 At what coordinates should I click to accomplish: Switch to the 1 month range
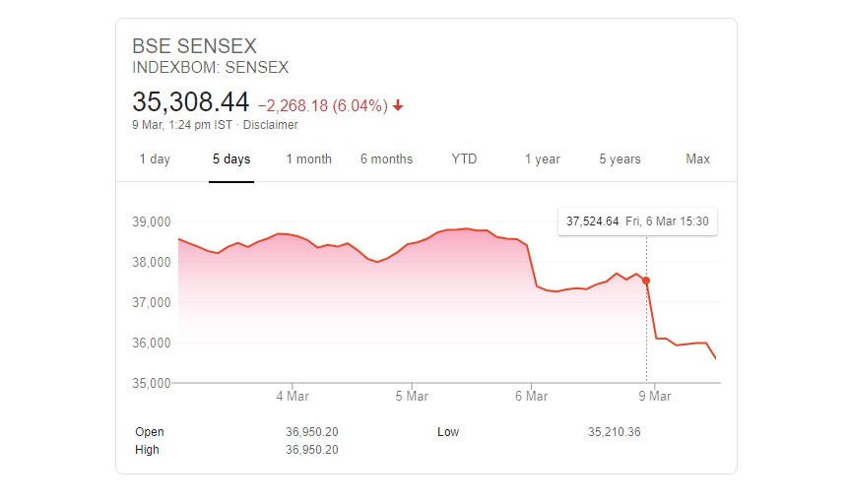point(309,158)
